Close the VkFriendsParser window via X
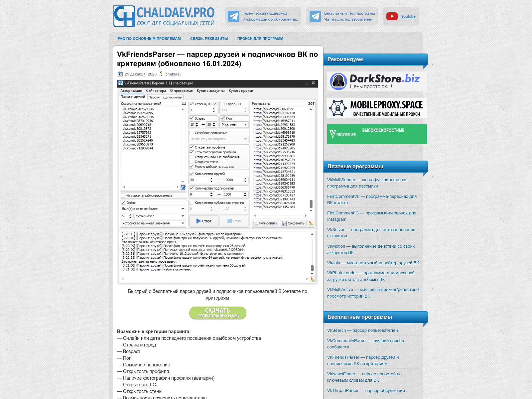 pyautogui.click(x=313, y=83)
